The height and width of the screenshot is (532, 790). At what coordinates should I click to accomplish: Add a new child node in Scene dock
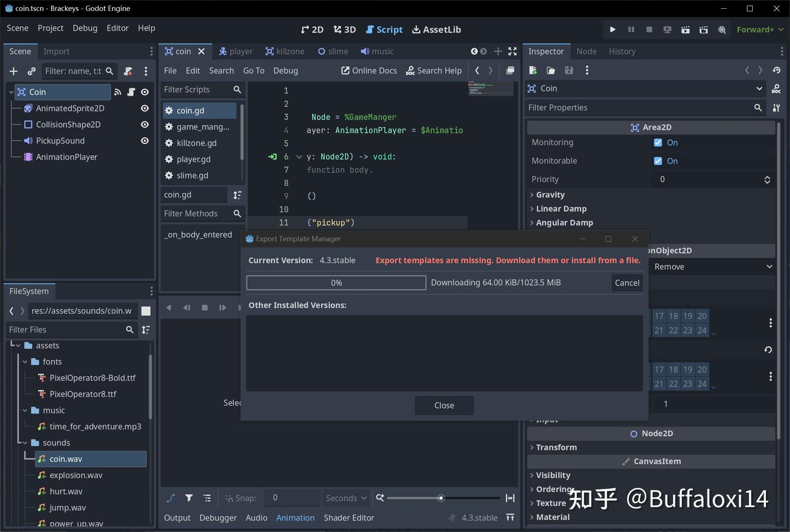13,71
